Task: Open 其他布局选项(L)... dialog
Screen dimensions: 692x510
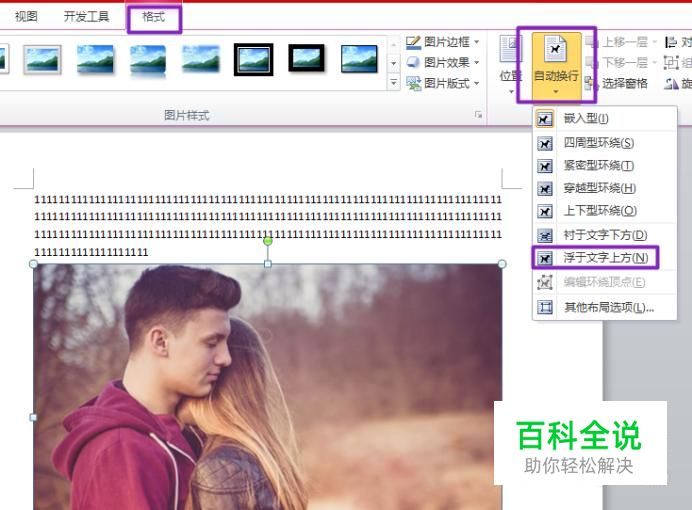Action: (605, 308)
